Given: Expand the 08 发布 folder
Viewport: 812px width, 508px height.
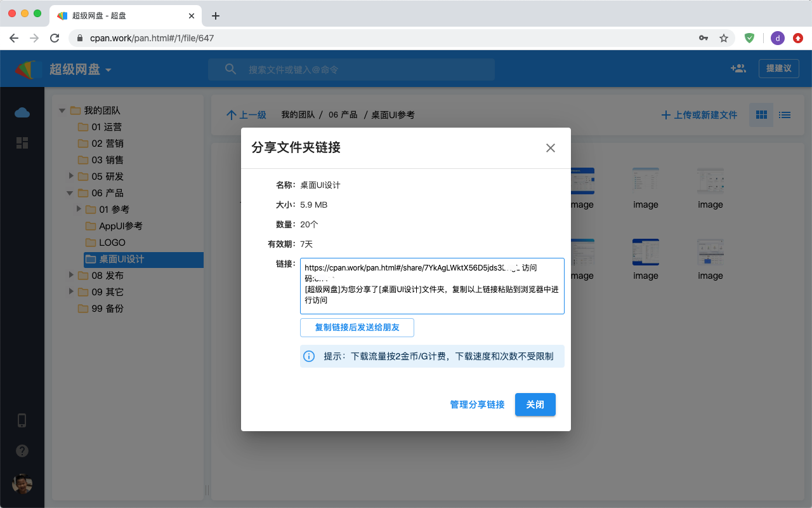Looking at the screenshot, I should point(72,276).
